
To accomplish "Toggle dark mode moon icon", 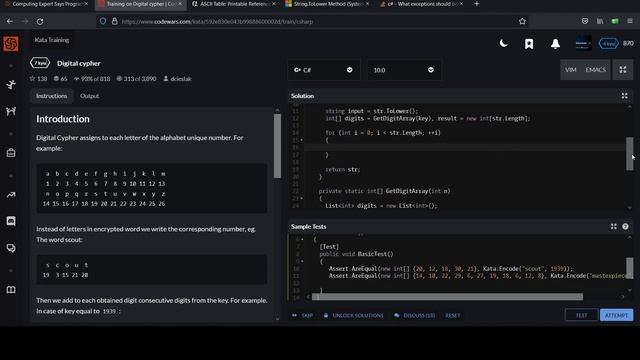I will point(504,43).
